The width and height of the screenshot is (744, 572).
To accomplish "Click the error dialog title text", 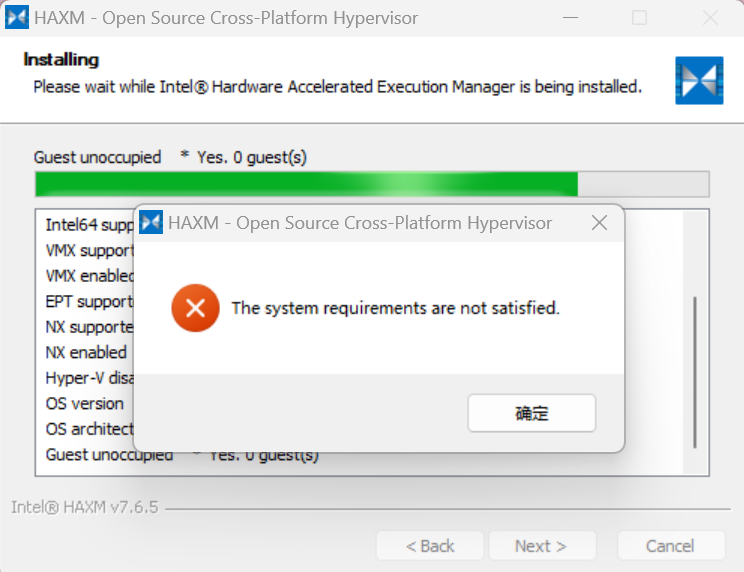I will (x=360, y=223).
